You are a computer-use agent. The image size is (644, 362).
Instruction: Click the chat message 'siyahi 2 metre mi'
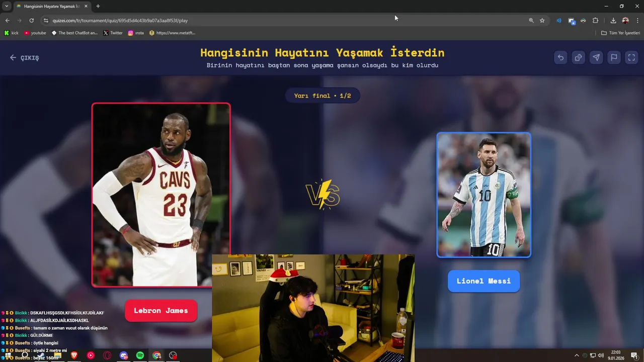(50, 350)
